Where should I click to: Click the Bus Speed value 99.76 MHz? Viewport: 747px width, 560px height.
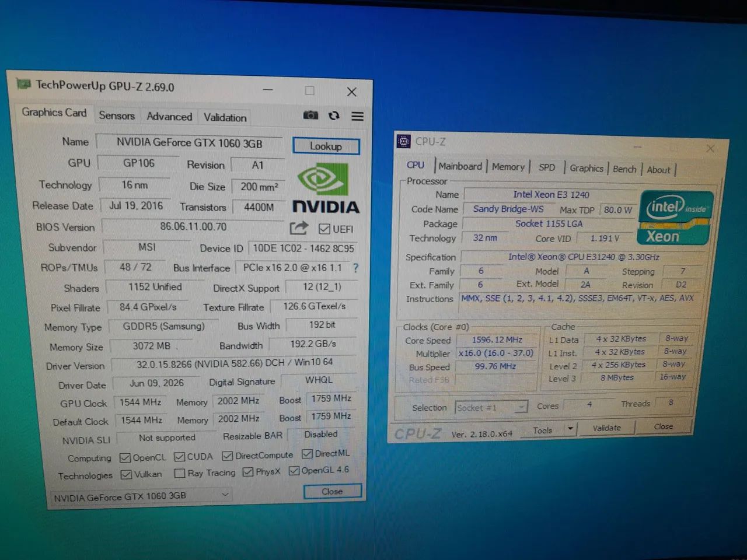click(495, 366)
